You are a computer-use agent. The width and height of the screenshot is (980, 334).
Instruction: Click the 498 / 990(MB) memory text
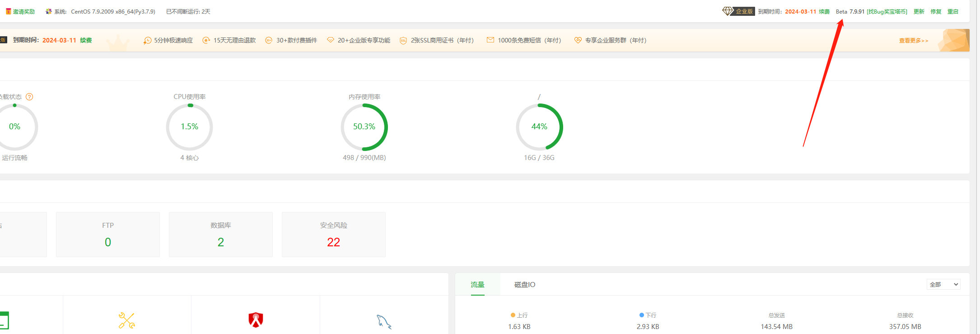pos(364,158)
